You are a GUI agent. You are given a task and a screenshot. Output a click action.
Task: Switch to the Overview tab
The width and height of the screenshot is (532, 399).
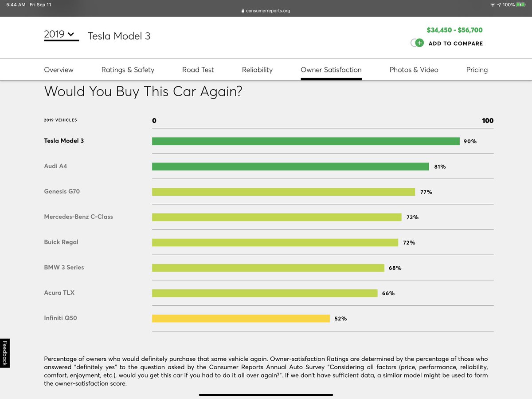[59, 70]
